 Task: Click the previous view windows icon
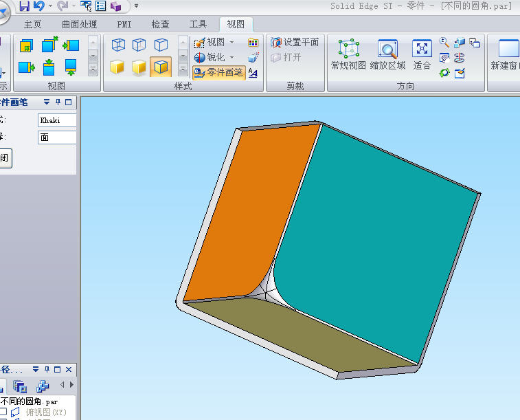[475, 43]
